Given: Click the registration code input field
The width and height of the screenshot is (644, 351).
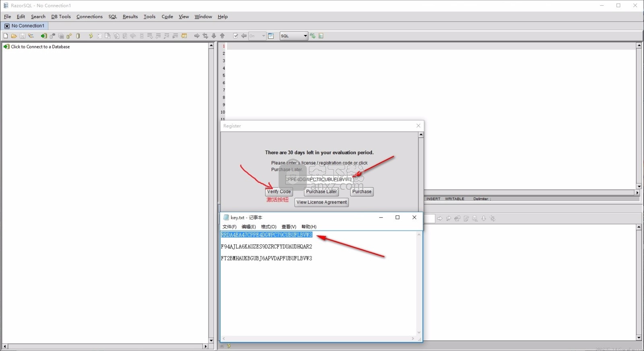Looking at the screenshot, I should pyautogui.click(x=319, y=179).
